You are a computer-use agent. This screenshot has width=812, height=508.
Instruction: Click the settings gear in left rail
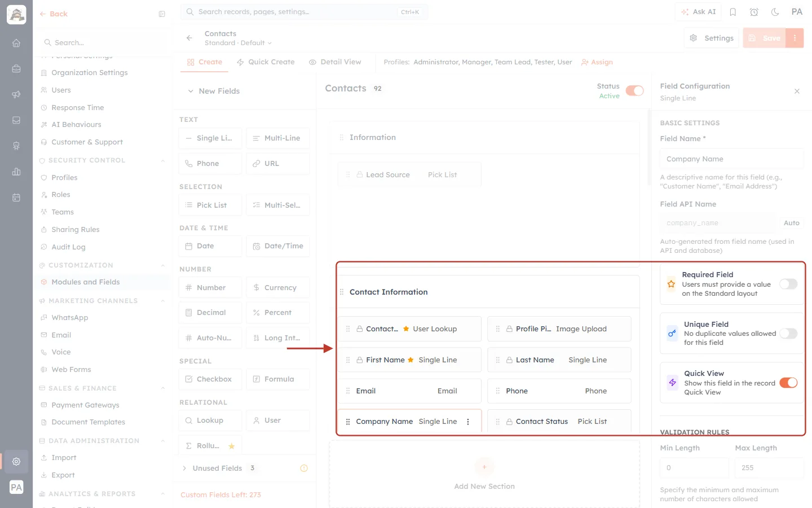point(16,462)
